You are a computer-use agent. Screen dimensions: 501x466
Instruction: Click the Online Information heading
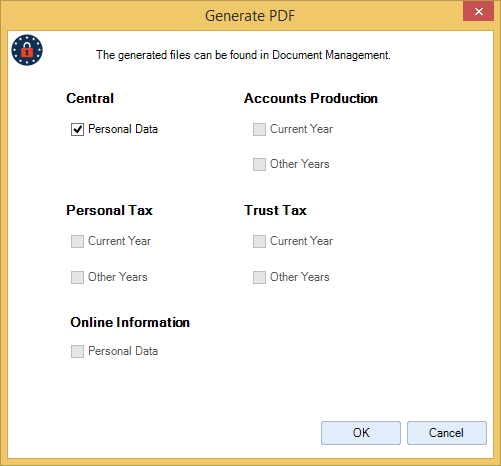pyautogui.click(x=130, y=322)
